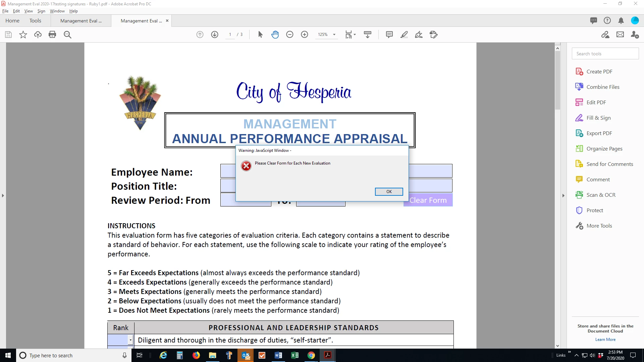Expand the left navigation pane arrow
The height and width of the screenshot is (362, 644).
click(3, 195)
